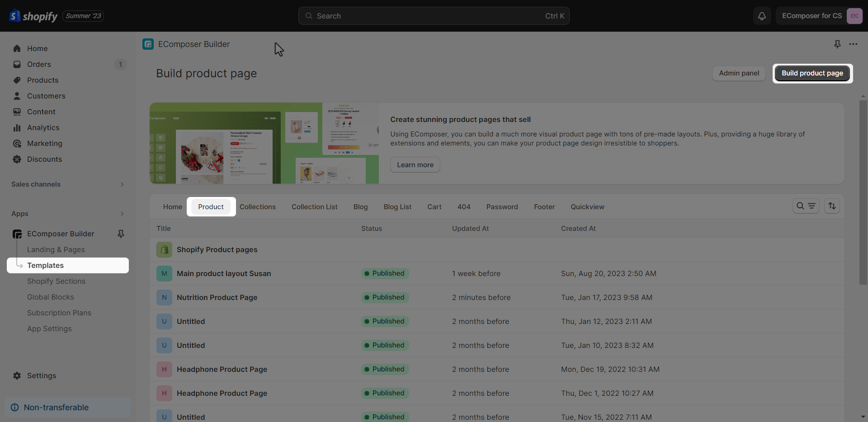
Task: Unpin EComposer Builder in the sidebar
Action: [x=121, y=234]
